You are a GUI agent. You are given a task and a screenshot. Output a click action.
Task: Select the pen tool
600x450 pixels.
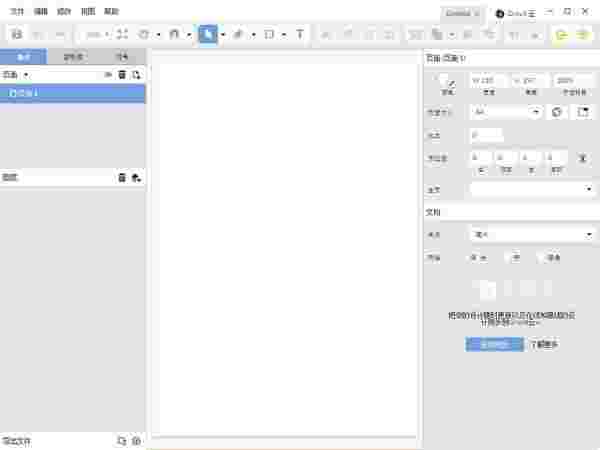(238, 34)
